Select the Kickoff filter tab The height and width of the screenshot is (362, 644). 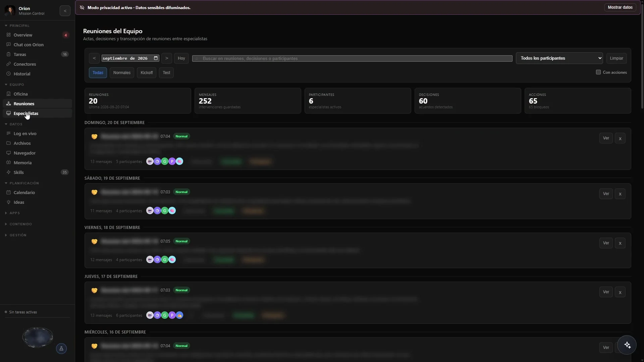[147, 73]
